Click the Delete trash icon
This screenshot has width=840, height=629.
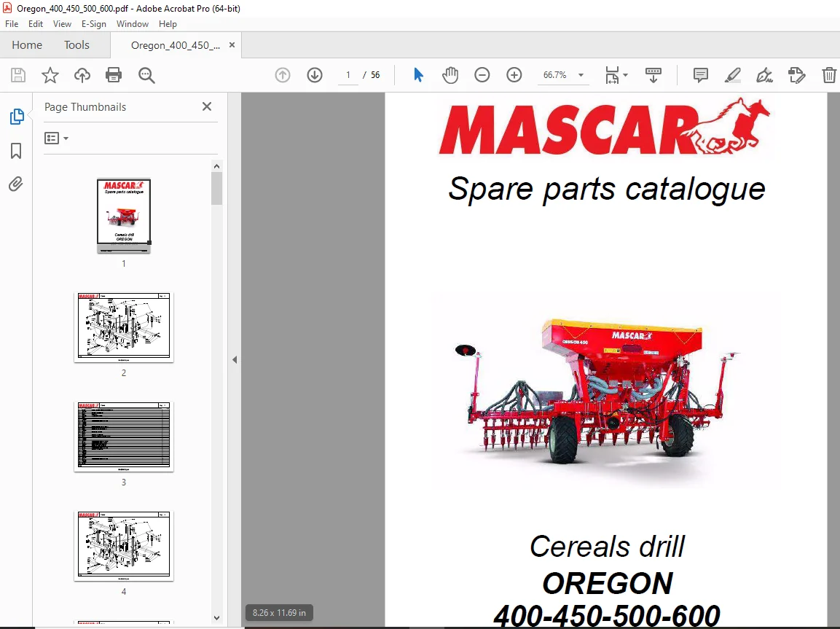tap(829, 75)
